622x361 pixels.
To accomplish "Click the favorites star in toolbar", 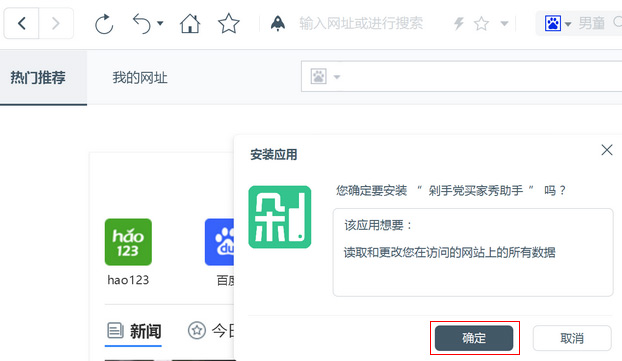I will click(228, 23).
